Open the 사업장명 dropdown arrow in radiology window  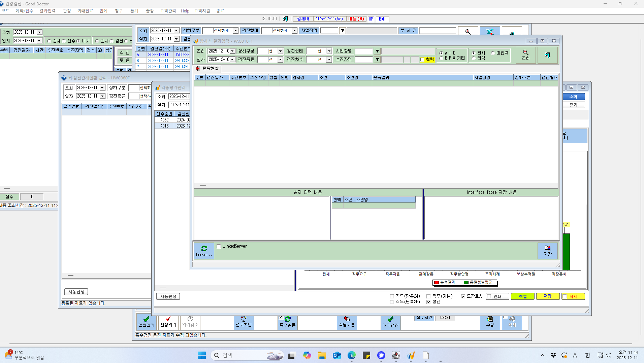tap(377, 51)
